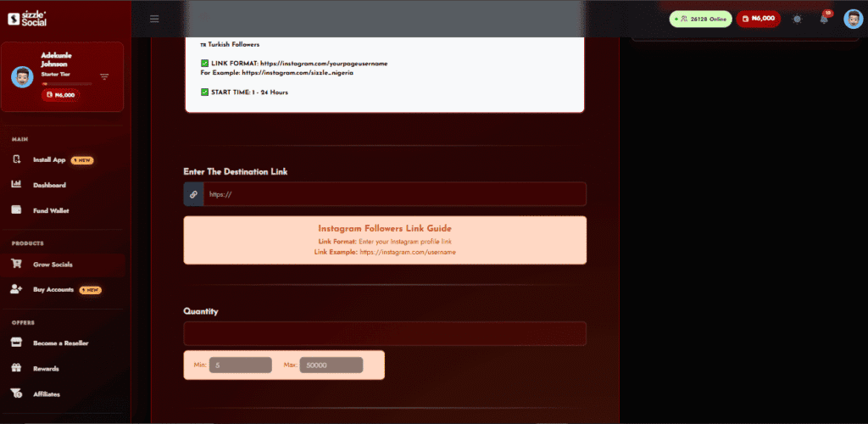
Task: Click the Turkish Followers text
Action: [x=234, y=44]
